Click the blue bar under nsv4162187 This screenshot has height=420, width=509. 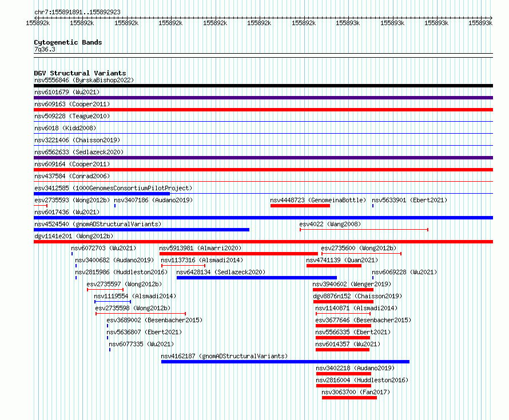click(x=285, y=362)
